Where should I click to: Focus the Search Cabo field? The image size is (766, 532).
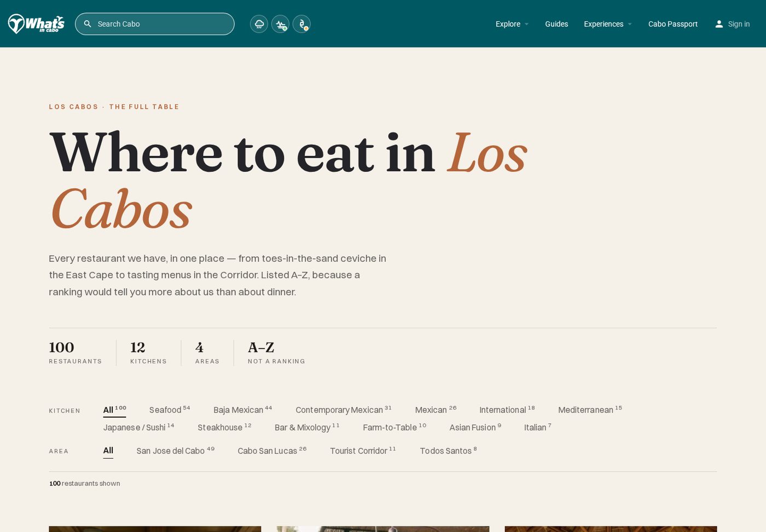click(155, 24)
